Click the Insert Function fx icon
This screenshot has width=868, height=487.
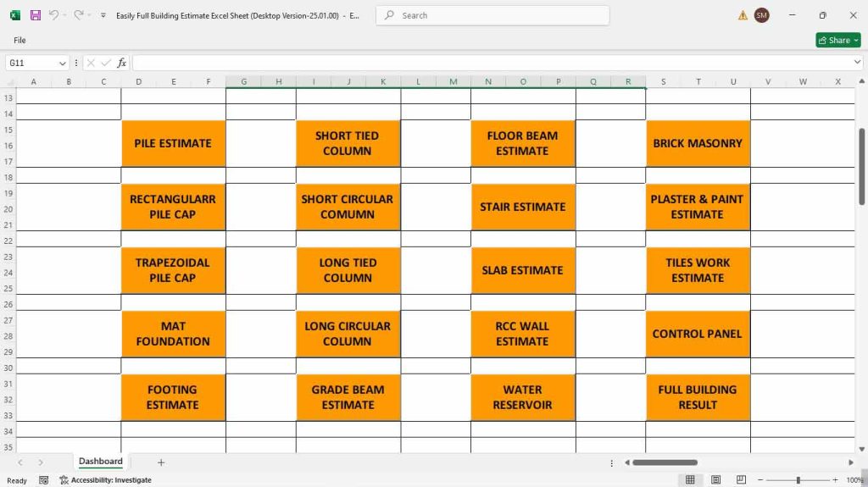point(121,63)
